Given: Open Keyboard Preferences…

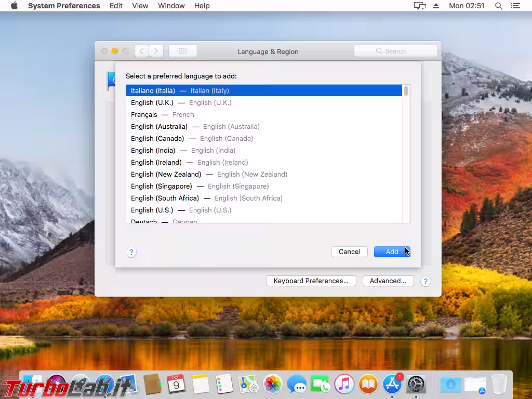Looking at the screenshot, I should click(x=311, y=281).
